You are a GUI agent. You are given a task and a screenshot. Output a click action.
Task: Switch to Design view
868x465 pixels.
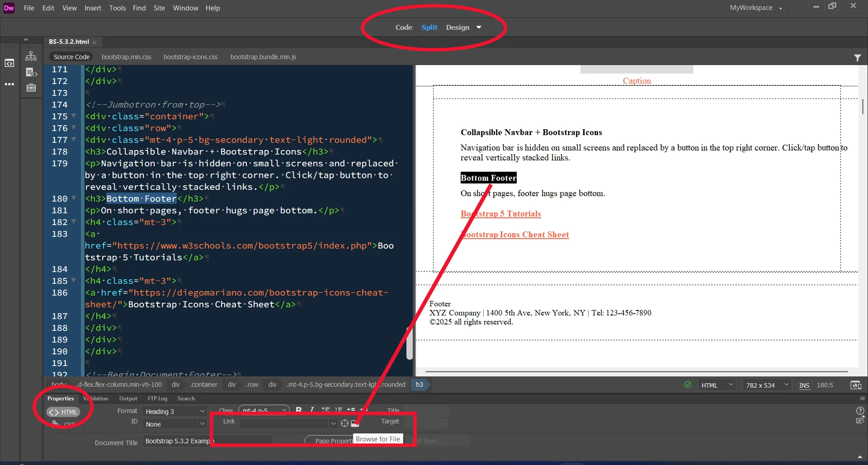coord(458,28)
